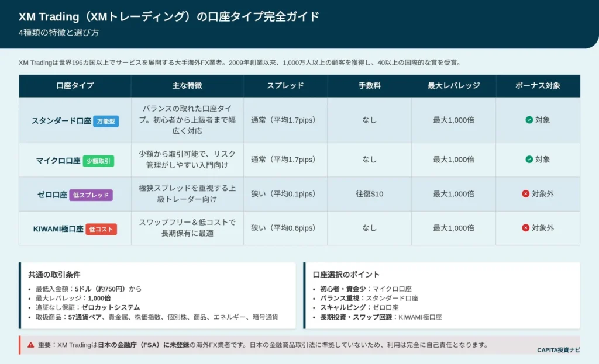Screen dimensions: 599x364
Task: Click the 口座選択のポイント heading
Action: tap(346, 275)
